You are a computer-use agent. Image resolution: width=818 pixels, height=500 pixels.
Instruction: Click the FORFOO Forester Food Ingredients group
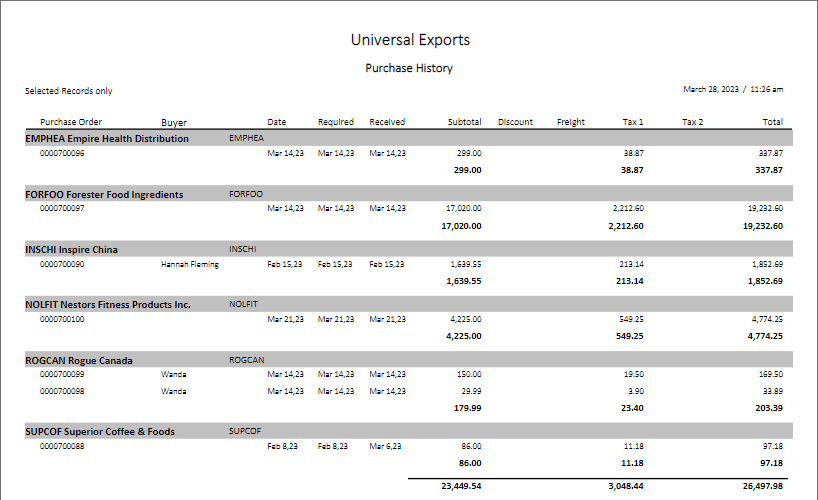point(104,194)
